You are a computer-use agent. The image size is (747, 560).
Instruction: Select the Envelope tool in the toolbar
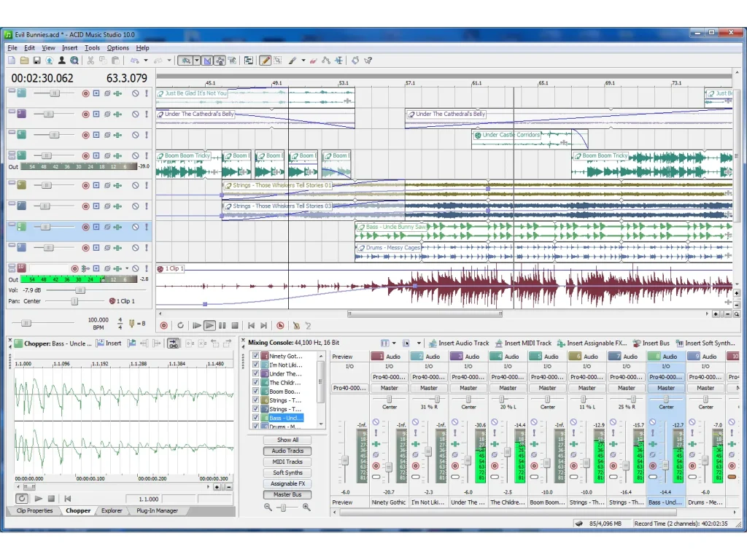point(326,61)
